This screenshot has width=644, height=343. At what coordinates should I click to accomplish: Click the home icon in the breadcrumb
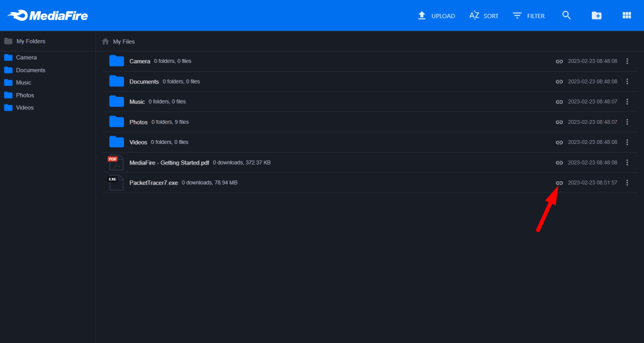pos(106,41)
